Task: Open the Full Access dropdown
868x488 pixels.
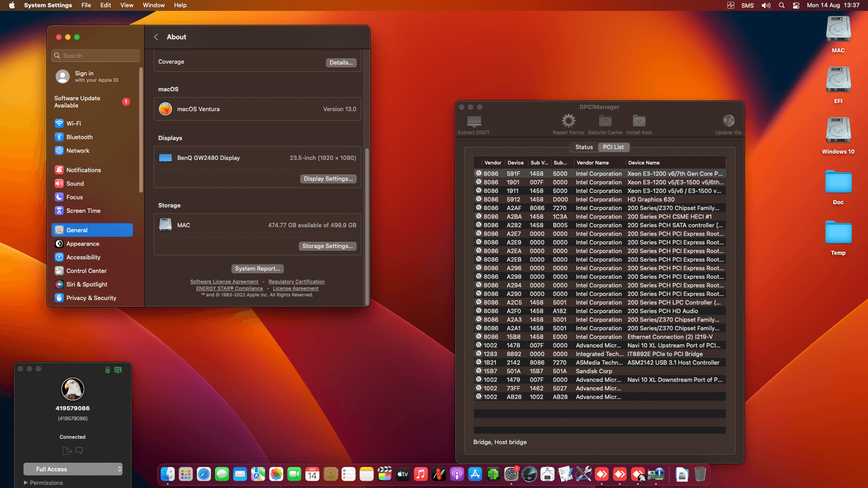Action: point(73,469)
